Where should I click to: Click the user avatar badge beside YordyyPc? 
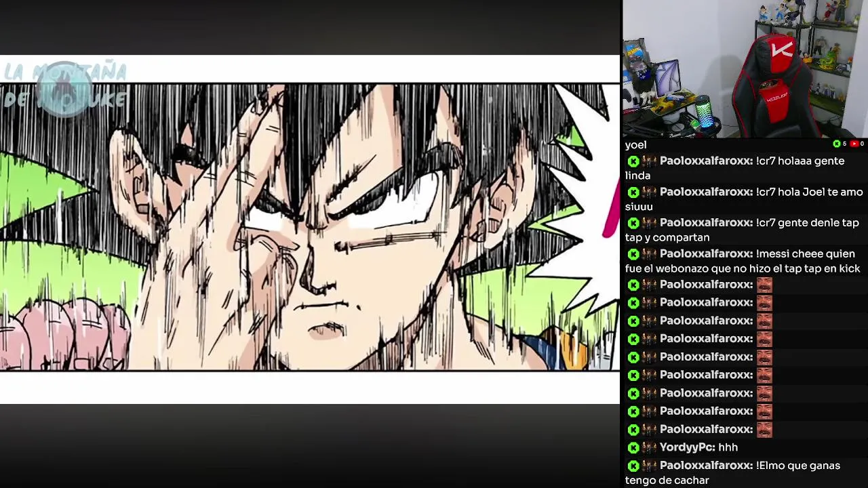[649, 447]
